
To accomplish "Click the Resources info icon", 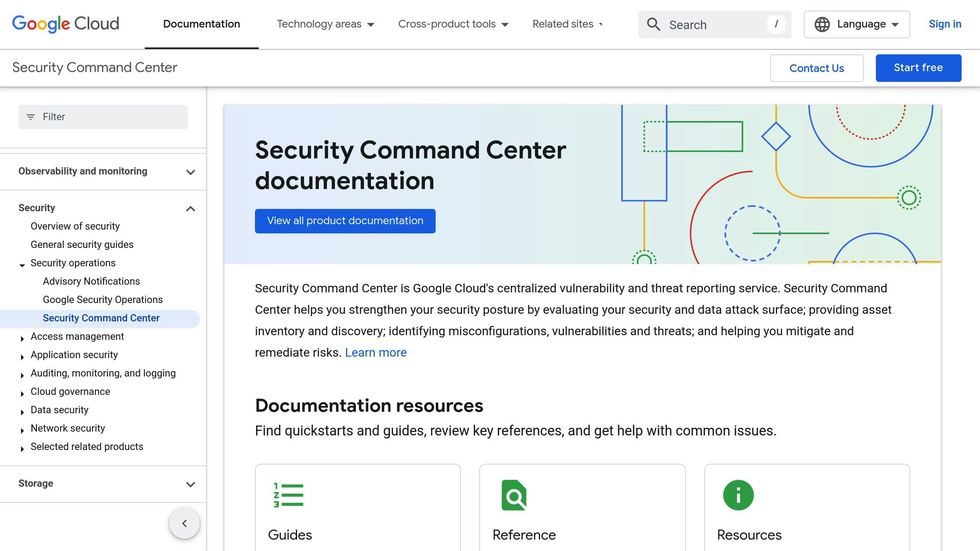I will coord(738,495).
